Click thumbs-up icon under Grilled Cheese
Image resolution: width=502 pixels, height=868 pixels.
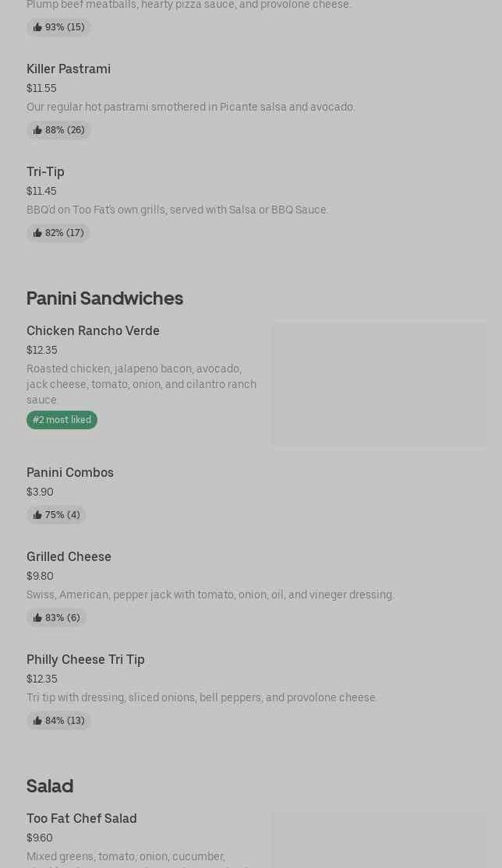37,618
